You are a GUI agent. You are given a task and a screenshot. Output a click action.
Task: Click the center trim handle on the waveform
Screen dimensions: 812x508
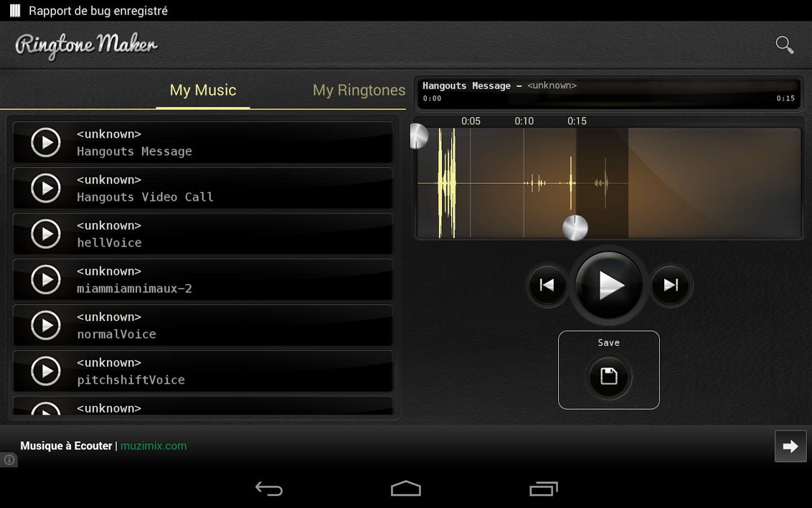pos(575,227)
